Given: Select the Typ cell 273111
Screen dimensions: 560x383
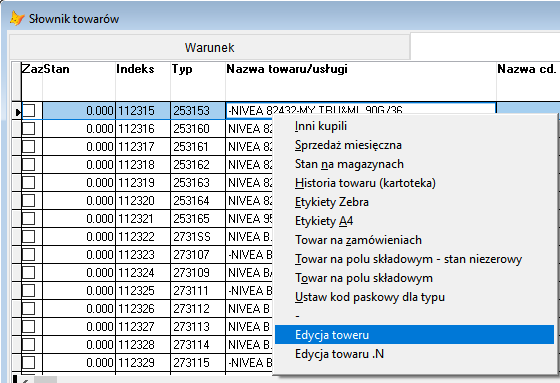Looking at the screenshot, I should 198,290.
